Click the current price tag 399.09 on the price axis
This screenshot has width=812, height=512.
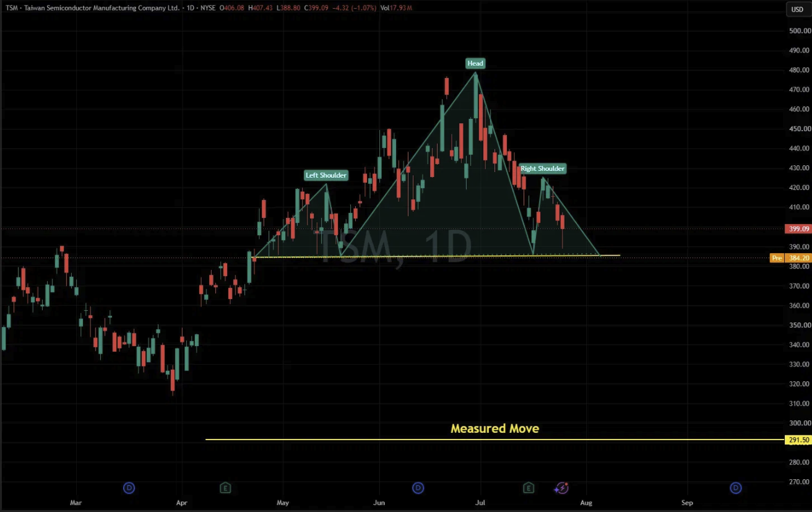[798, 228]
